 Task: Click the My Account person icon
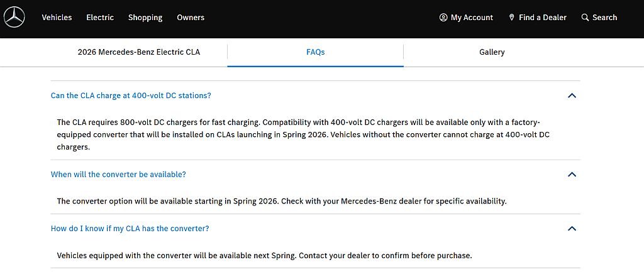pyautogui.click(x=443, y=18)
